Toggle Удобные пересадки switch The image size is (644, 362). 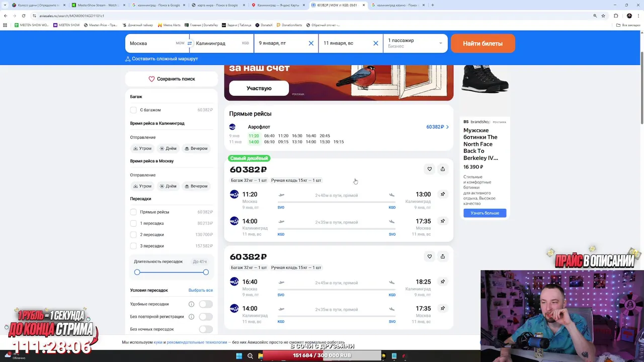pos(205,304)
